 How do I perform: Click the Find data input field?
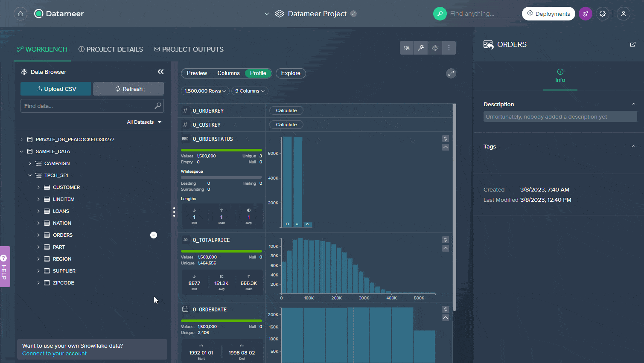[x=92, y=106]
